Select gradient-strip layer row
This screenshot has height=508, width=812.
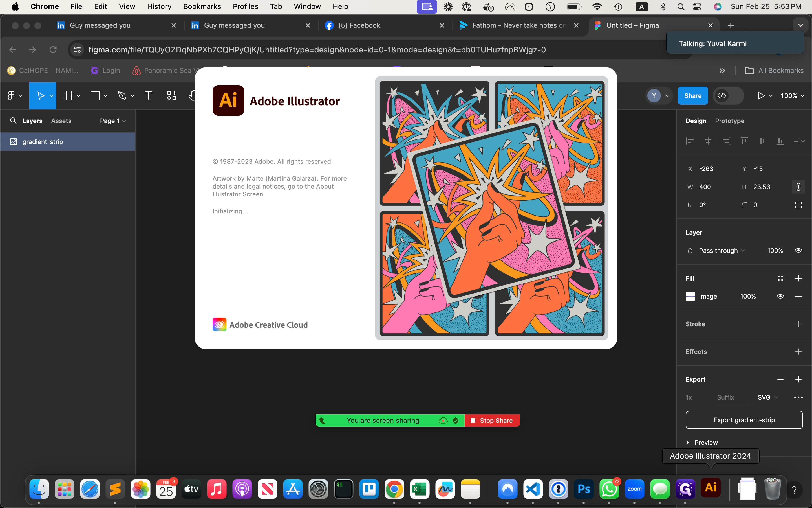click(68, 142)
